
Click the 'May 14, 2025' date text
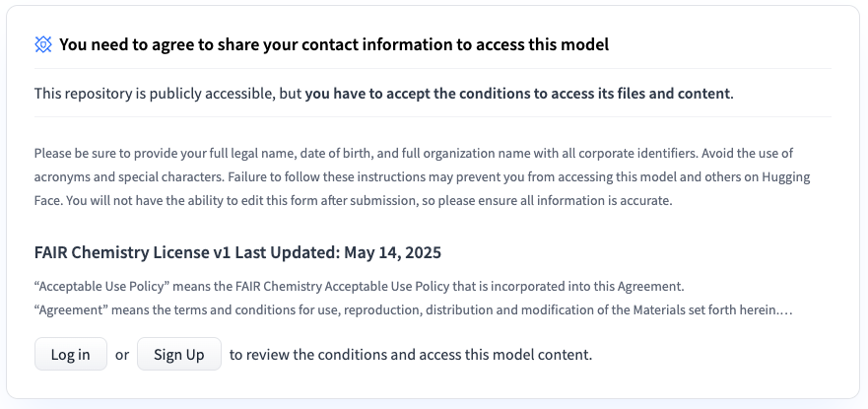401,252
